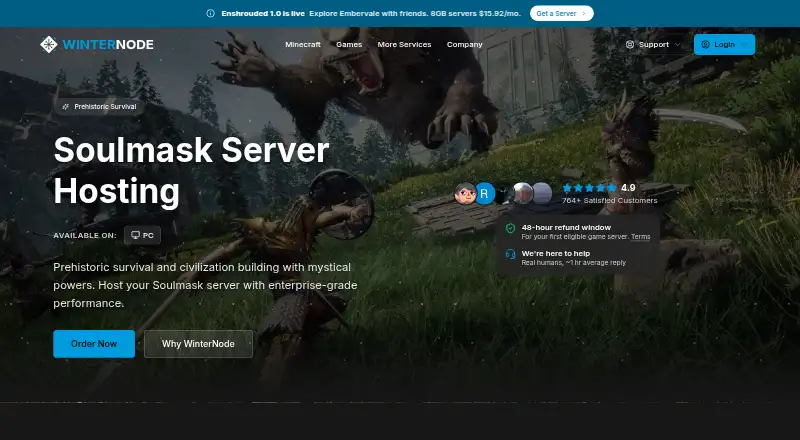
Task: Click "Enshrouded 1.0 is live" banner text
Action: click(x=263, y=13)
